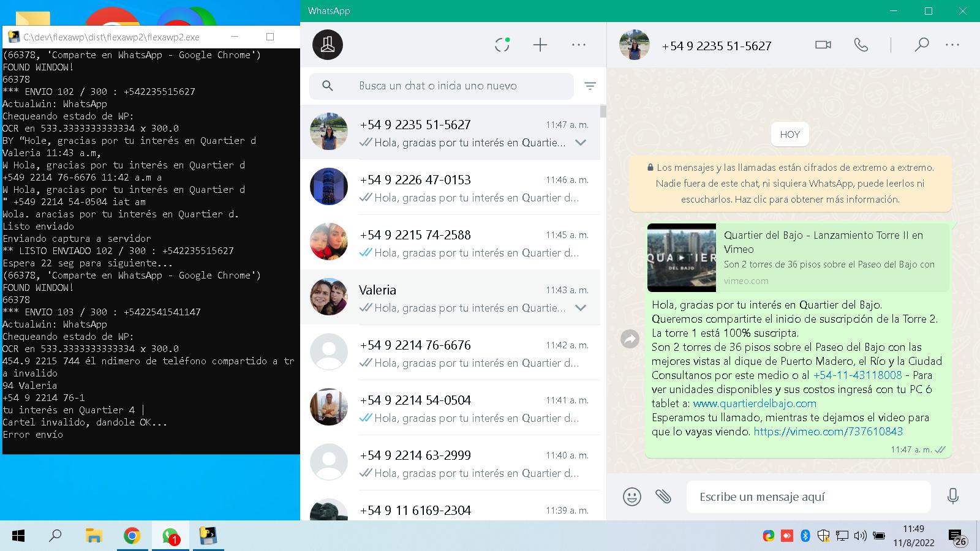Open chat with +54 9 2214 76-6676

[x=450, y=353]
